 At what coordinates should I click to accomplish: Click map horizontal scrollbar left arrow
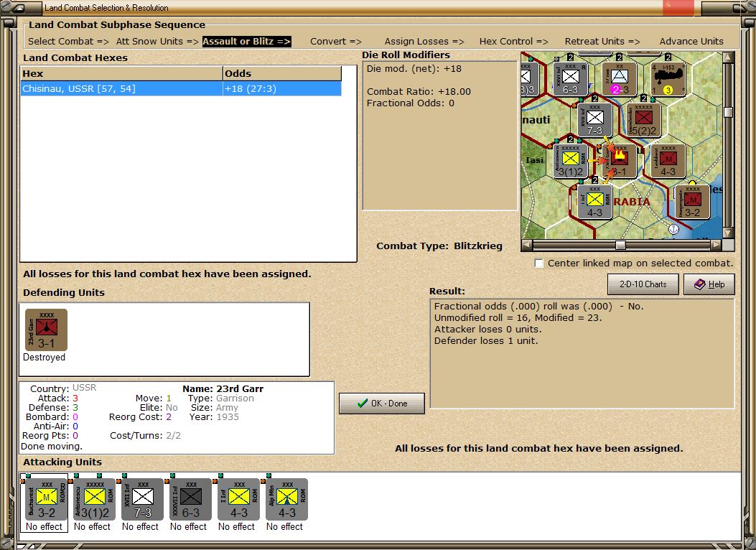coord(527,245)
